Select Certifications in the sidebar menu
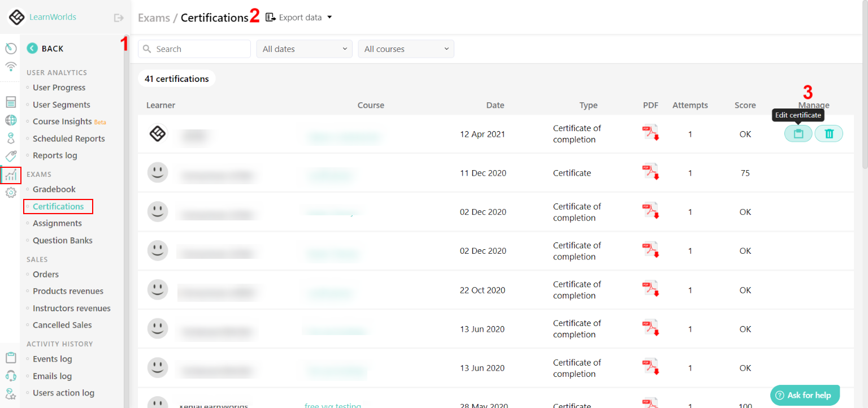 (58, 206)
